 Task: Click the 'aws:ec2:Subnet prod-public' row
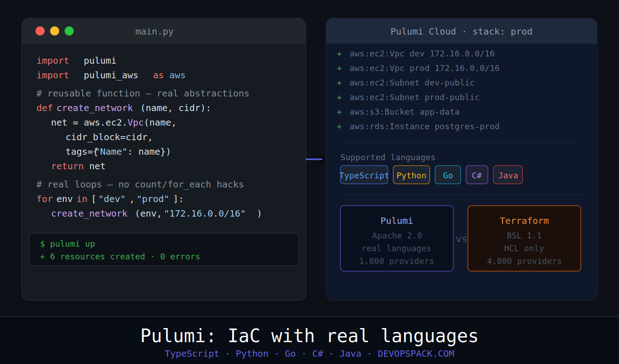coord(408,97)
